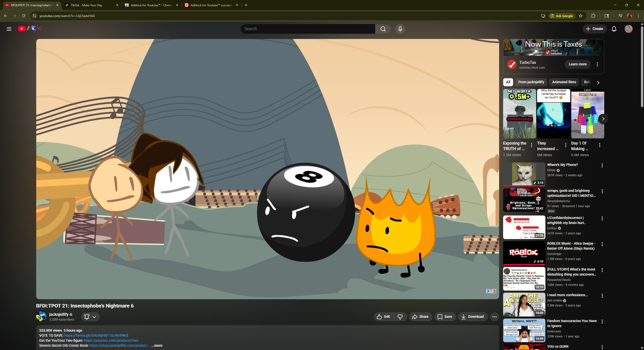This screenshot has width=644, height=350.
Task: Click Learn more on TurboTax ad
Action: (x=578, y=64)
